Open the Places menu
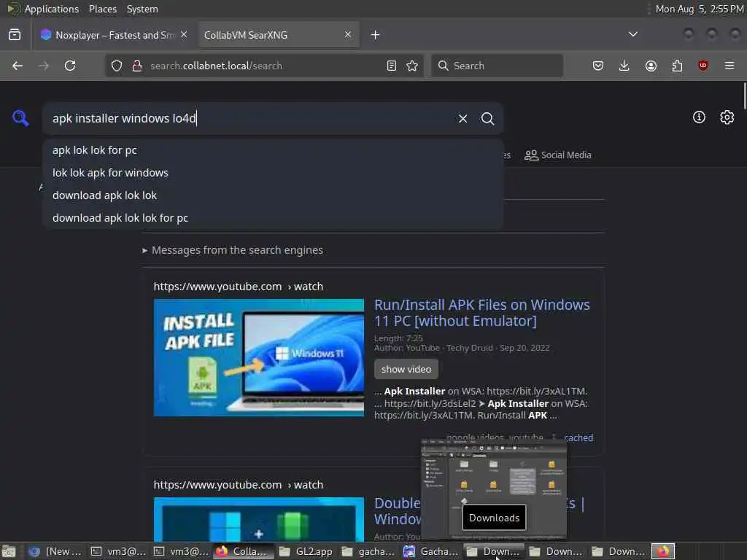 click(x=103, y=9)
